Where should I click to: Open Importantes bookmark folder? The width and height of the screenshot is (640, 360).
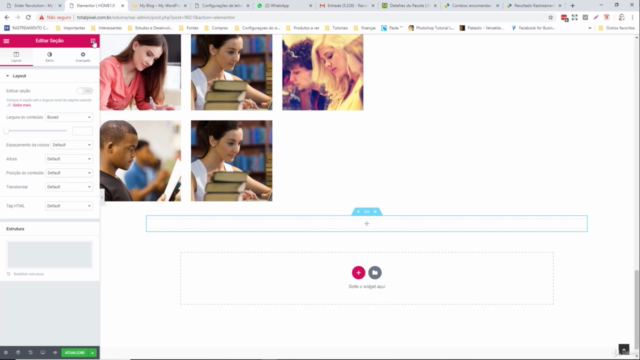[x=71, y=28]
